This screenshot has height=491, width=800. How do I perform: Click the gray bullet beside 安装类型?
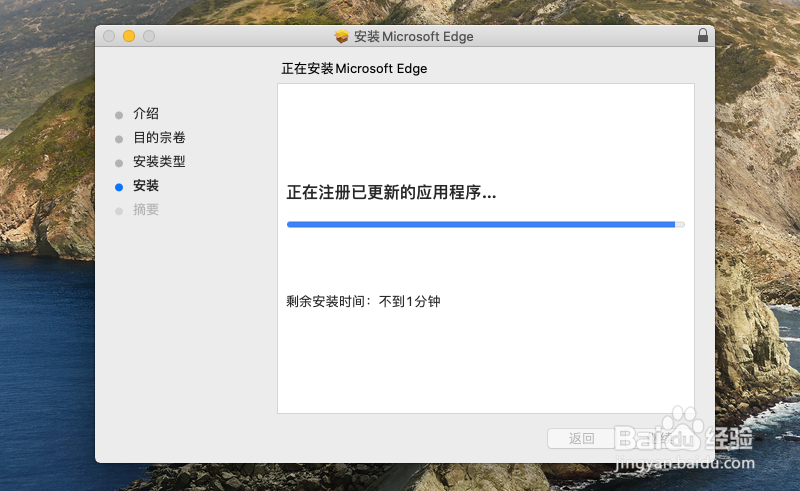[x=119, y=163]
